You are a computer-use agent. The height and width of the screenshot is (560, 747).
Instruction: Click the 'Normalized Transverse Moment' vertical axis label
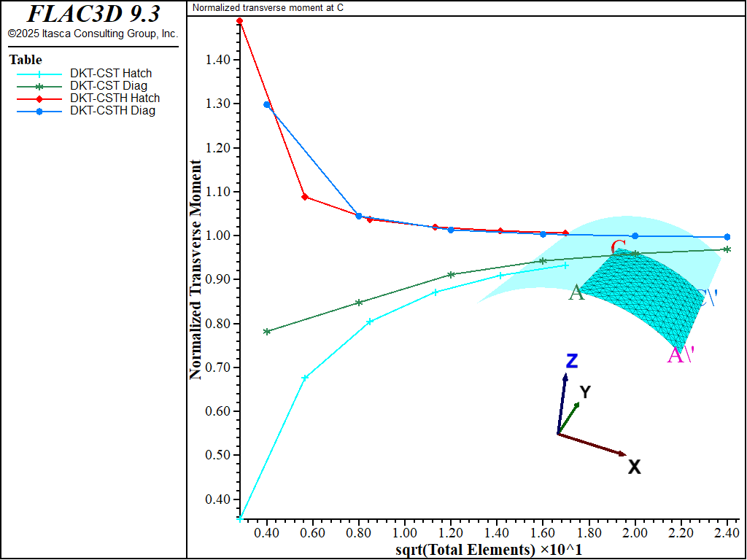click(196, 269)
